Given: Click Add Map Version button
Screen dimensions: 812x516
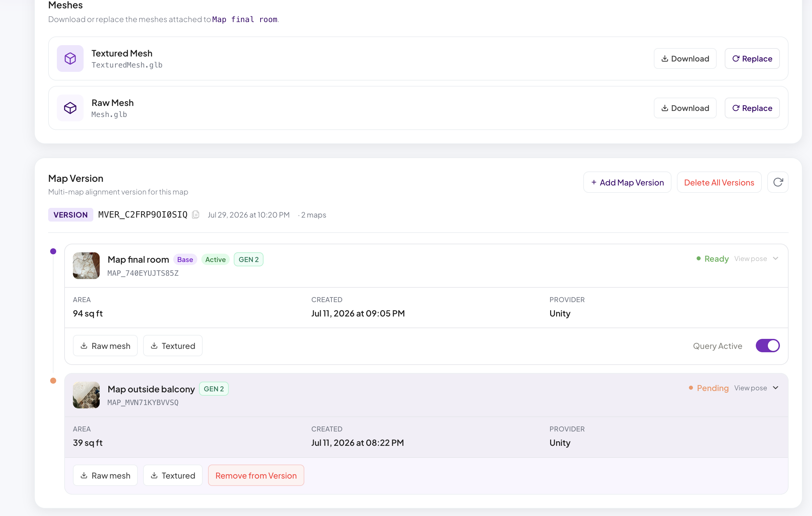Looking at the screenshot, I should point(627,182).
